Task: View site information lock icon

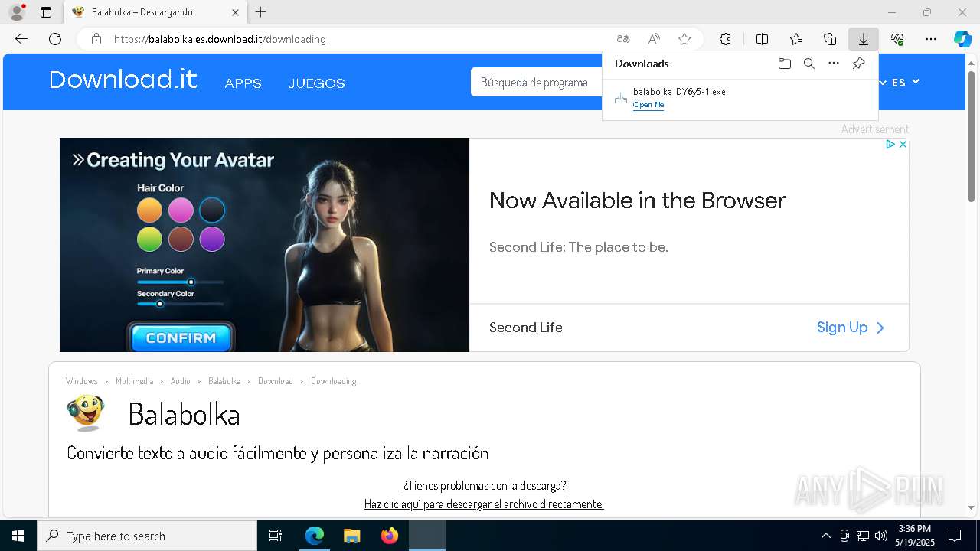Action: (x=96, y=39)
